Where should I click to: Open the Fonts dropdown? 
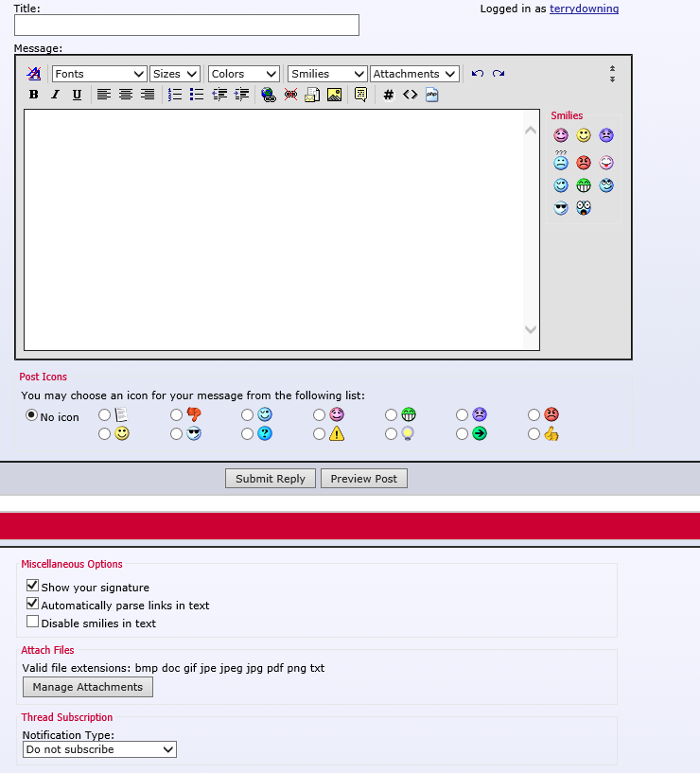pyautogui.click(x=99, y=74)
